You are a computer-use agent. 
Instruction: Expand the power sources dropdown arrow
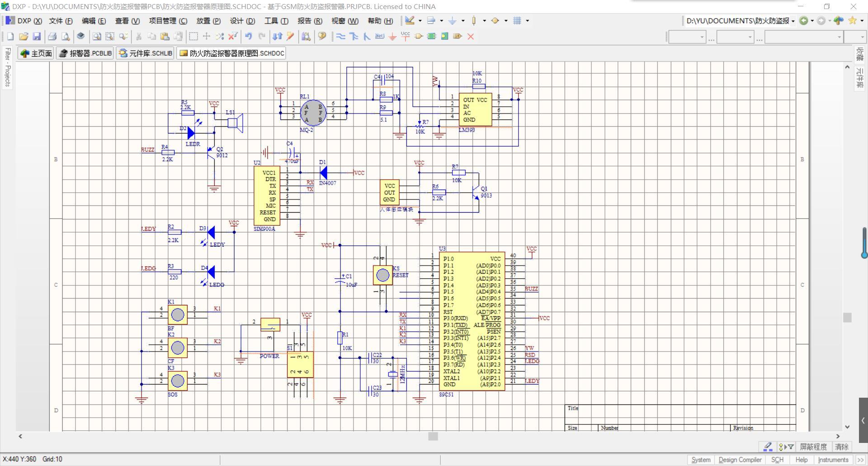(x=463, y=20)
